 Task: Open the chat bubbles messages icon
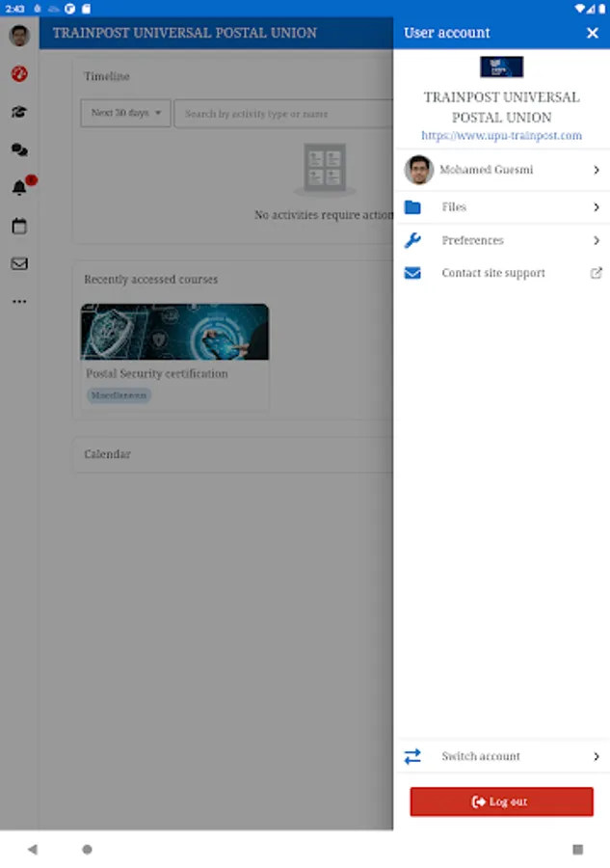tap(19, 149)
